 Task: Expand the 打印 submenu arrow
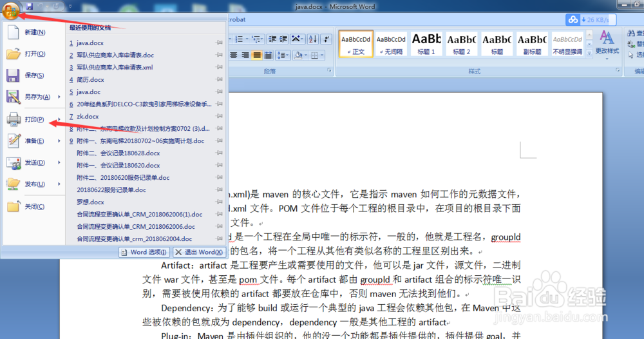click(59, 119)
